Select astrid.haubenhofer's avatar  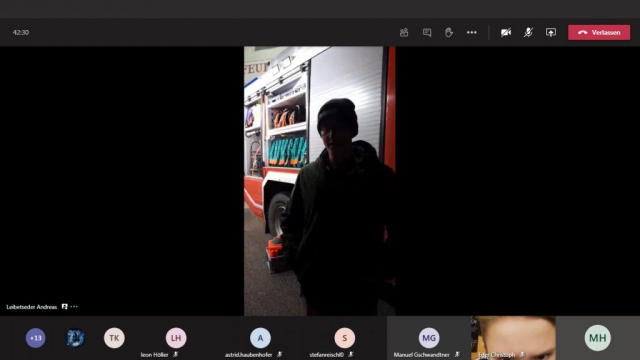260,338
